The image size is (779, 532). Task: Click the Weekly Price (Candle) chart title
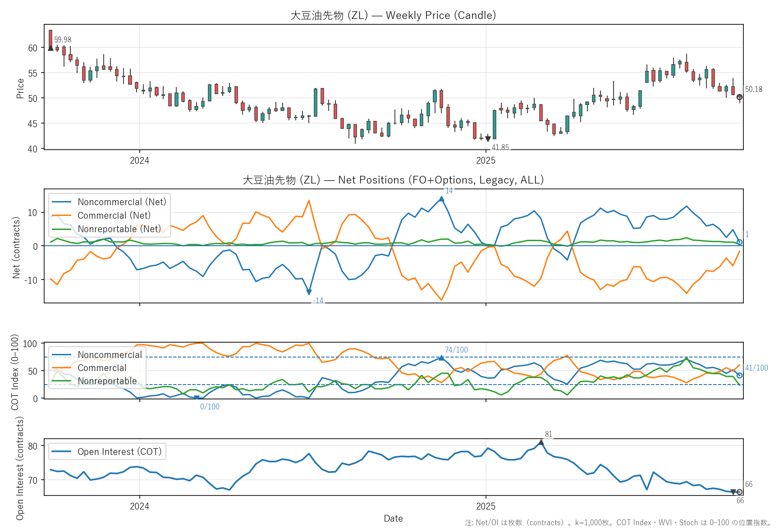point(393,15)
